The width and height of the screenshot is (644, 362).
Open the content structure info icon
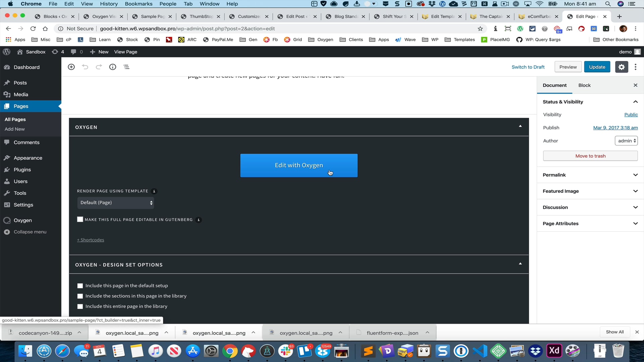tap(113, 67)
